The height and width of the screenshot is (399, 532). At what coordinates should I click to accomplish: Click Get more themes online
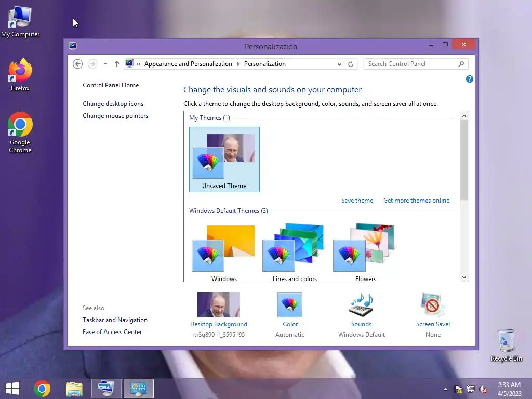[416, 201]
